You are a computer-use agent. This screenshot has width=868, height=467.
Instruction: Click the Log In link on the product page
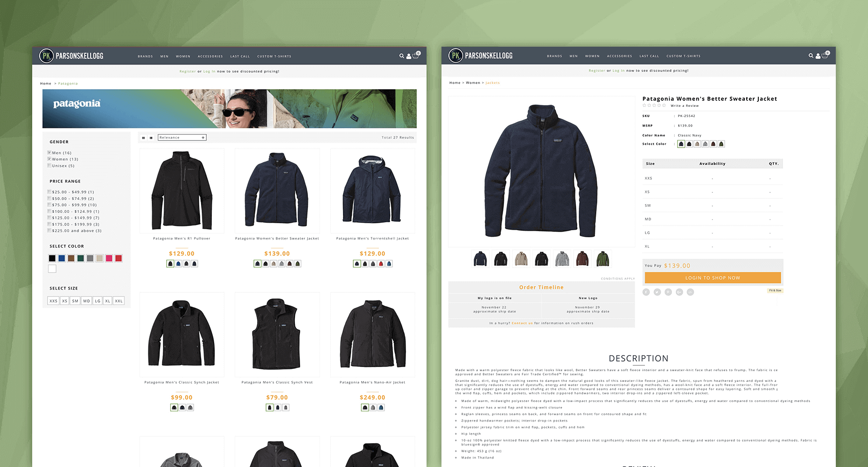point(618,71)
